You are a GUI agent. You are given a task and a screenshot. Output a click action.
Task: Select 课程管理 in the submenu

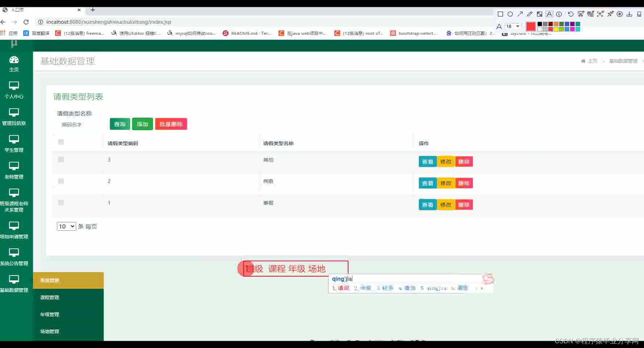68,297
